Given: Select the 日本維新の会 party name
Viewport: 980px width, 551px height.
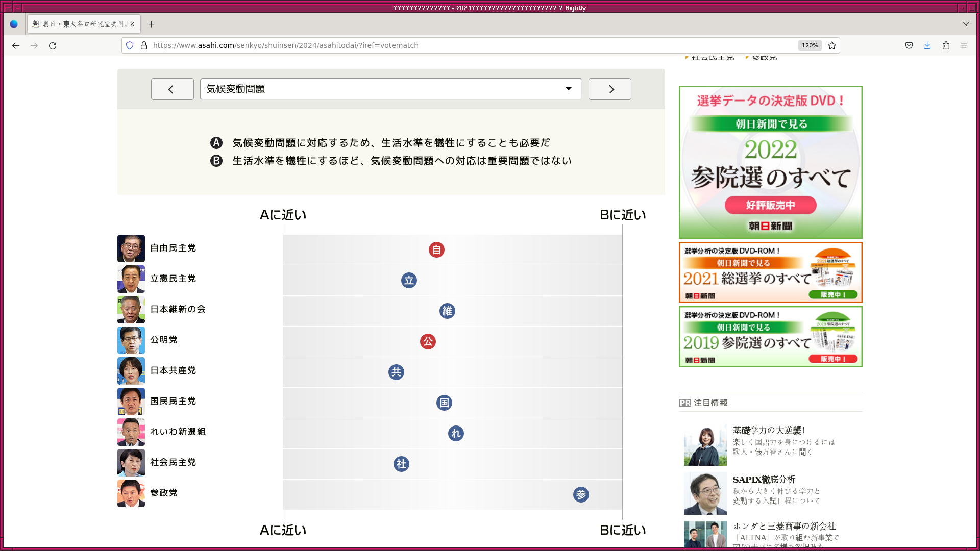Looking at the screenshot, I should [178, 309].
